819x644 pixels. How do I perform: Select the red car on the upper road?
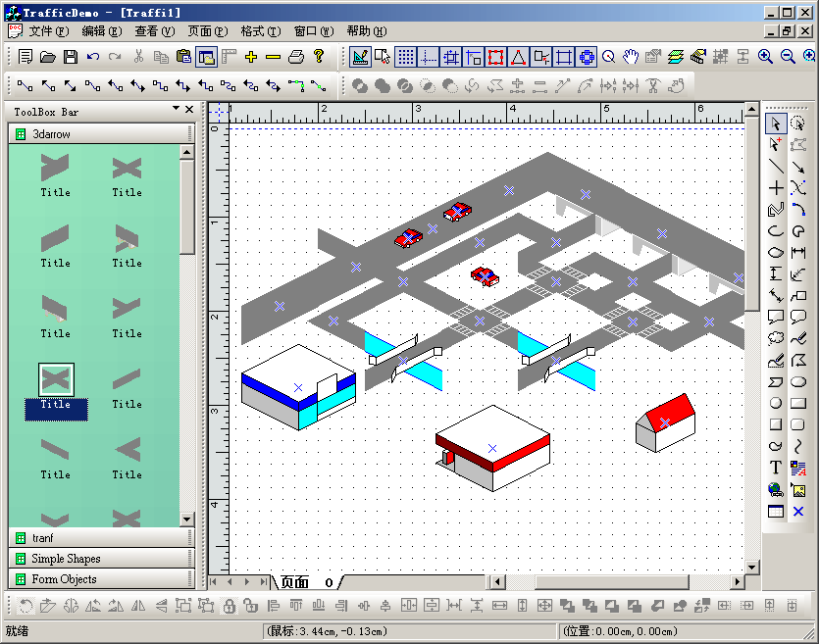[x=457, y=212]
